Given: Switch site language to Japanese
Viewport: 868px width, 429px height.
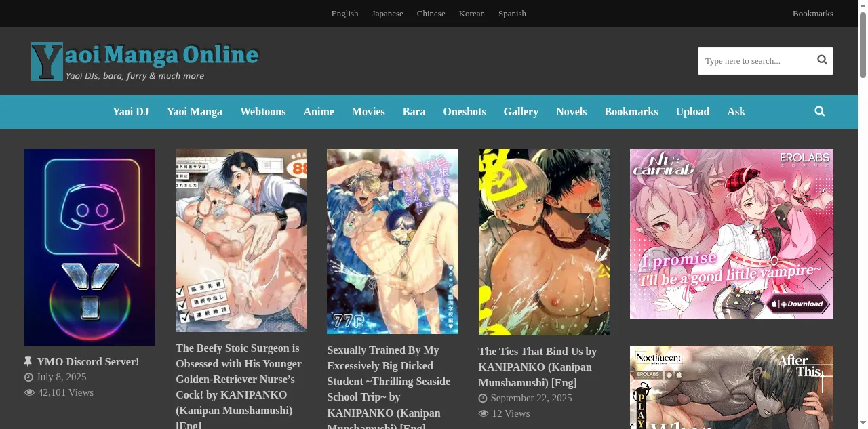Looking at the screenshot, I should click(x=387, y=14).
